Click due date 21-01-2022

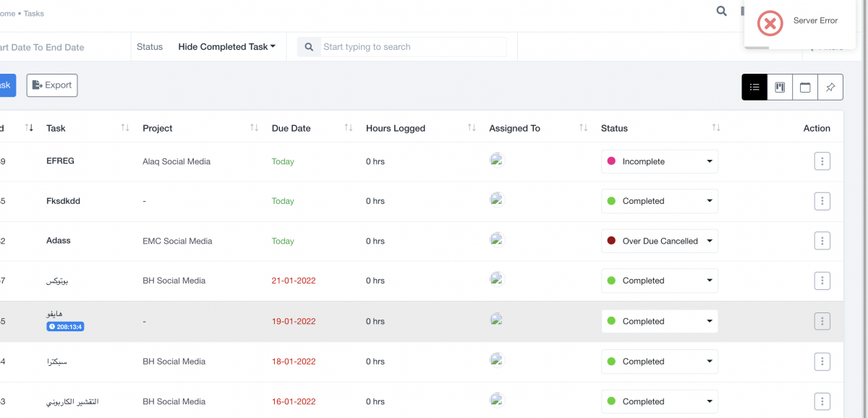point(294,281)
